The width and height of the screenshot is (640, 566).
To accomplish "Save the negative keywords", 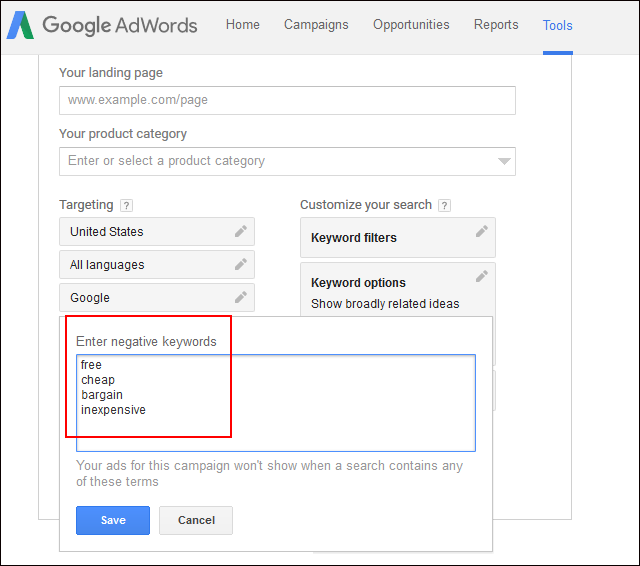I will click(x=113, y=520).
